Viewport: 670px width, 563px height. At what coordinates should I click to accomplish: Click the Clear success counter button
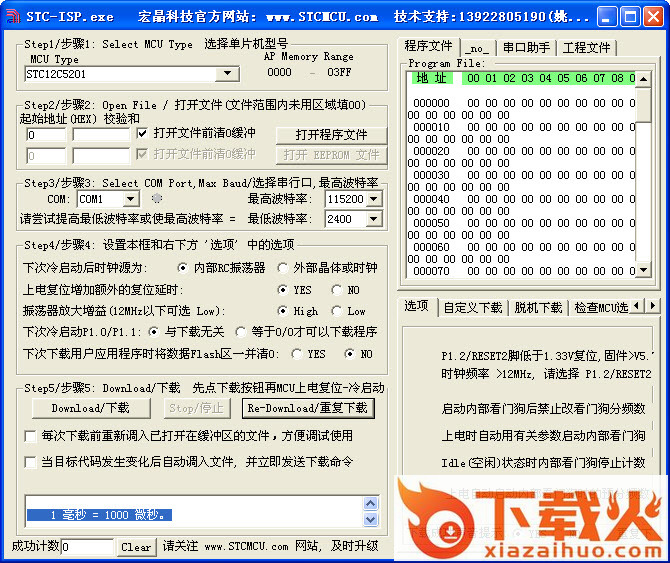tap(136, 547)
